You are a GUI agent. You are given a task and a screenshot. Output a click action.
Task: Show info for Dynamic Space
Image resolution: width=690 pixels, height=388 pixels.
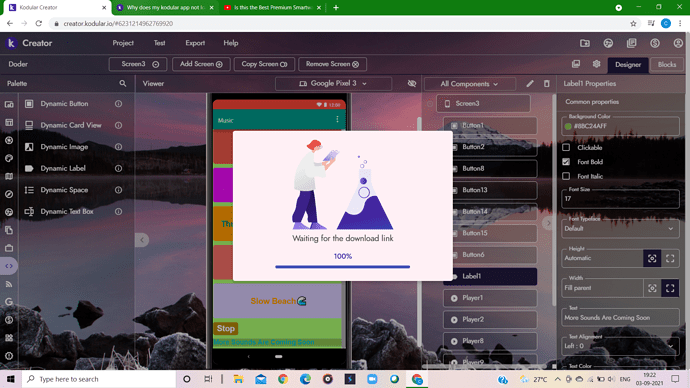(x=118, y=190)
